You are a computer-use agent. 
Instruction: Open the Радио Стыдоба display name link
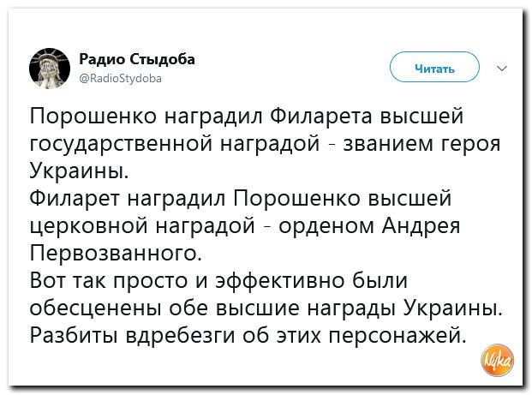click(x=137, y=59)
